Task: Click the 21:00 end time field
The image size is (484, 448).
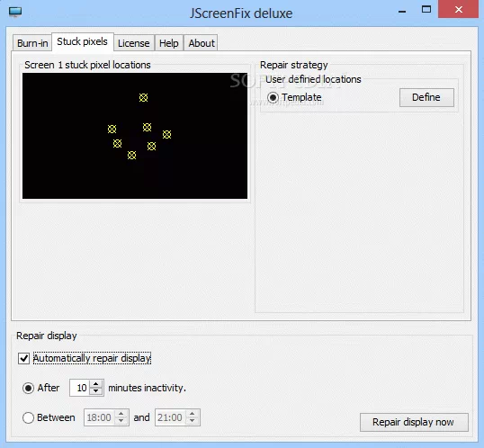Action: pyautogui.click(x=170, y=417)
